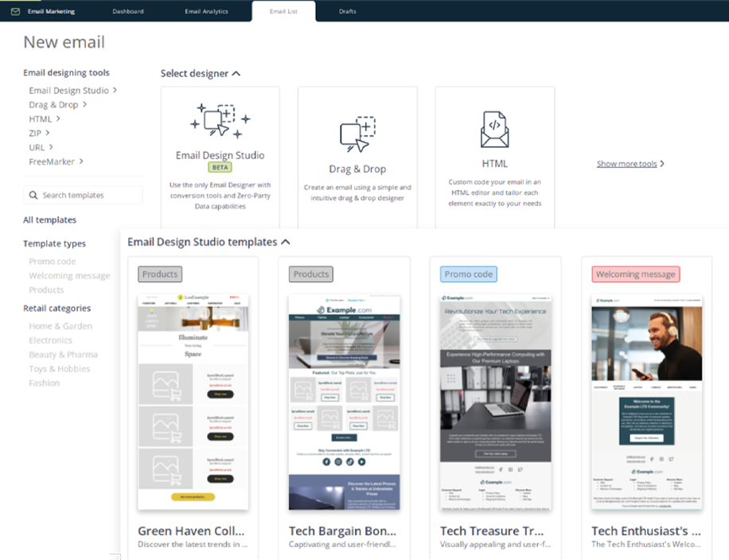Switch to the Email Analytics tab

coord(206,11)
